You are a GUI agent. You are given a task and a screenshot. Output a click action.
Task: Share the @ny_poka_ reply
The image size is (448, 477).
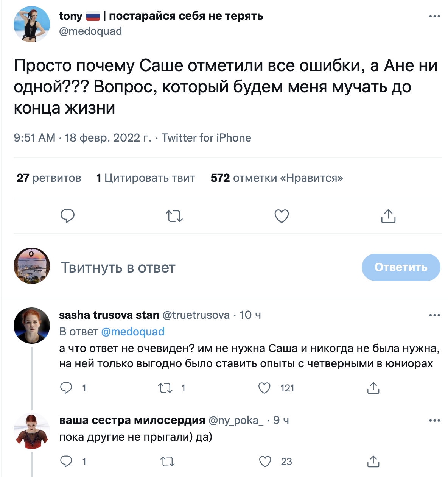coord(373,461)
